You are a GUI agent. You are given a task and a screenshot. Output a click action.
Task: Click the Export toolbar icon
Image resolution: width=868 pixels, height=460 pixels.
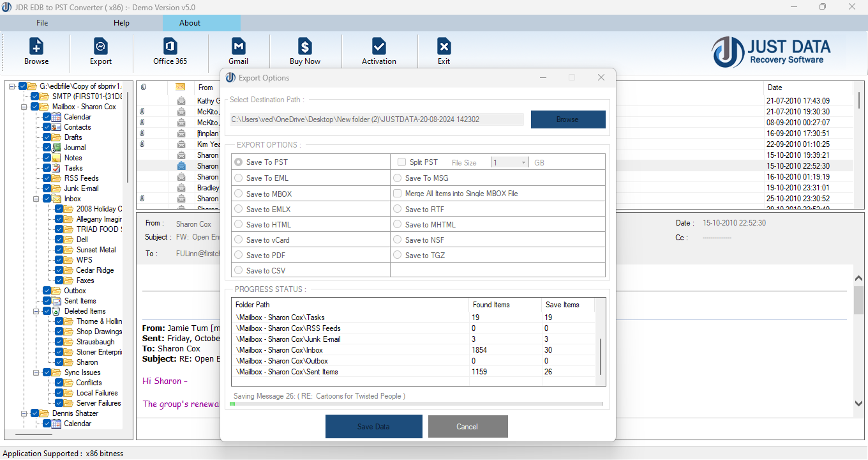(x=101, y=47)
